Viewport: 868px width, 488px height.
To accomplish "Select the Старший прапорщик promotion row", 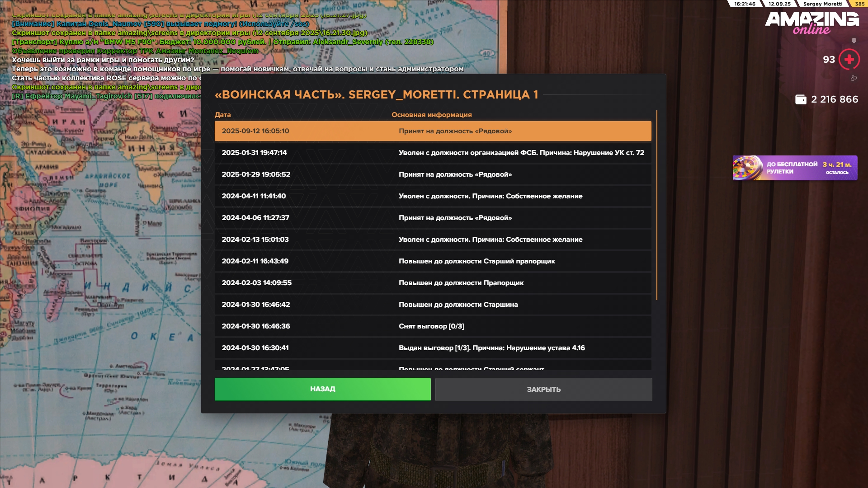I will point(433,261).
